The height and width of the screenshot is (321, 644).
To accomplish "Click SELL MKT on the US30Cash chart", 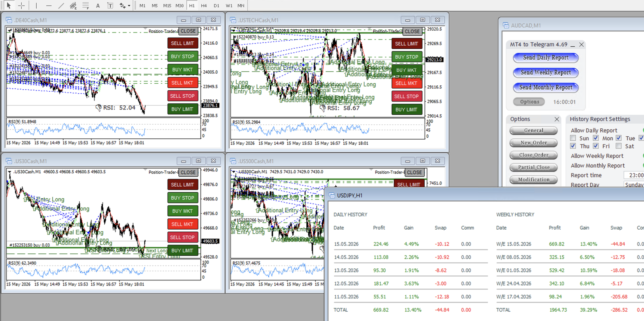I will [x=183, y=224].
